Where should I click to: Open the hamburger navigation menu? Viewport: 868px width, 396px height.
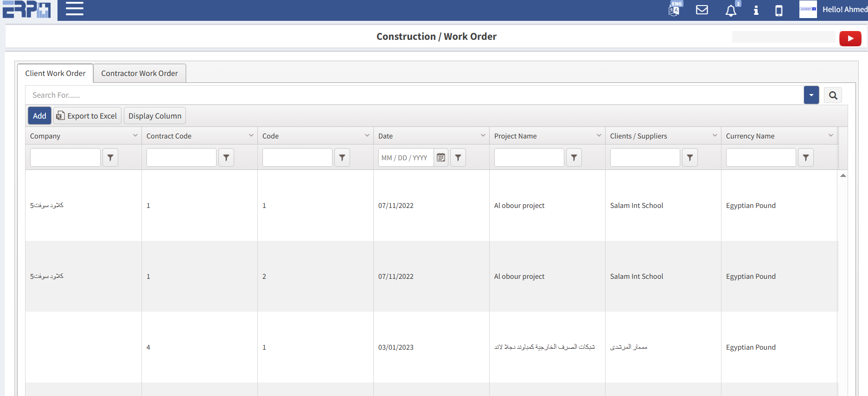tap(74, 9)
